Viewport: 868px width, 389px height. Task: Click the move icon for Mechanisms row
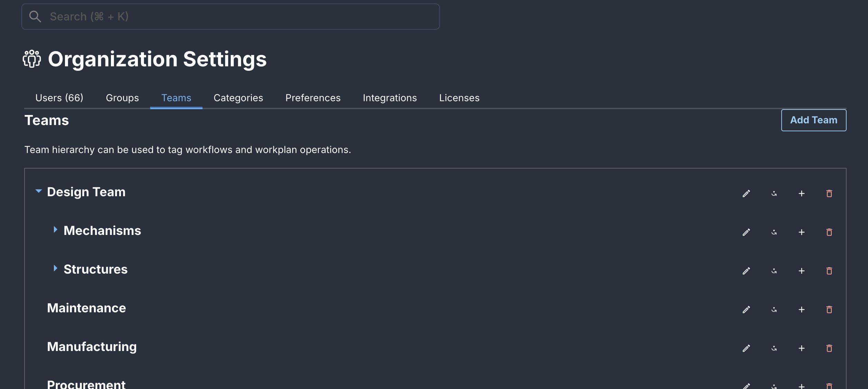point(774,232)
